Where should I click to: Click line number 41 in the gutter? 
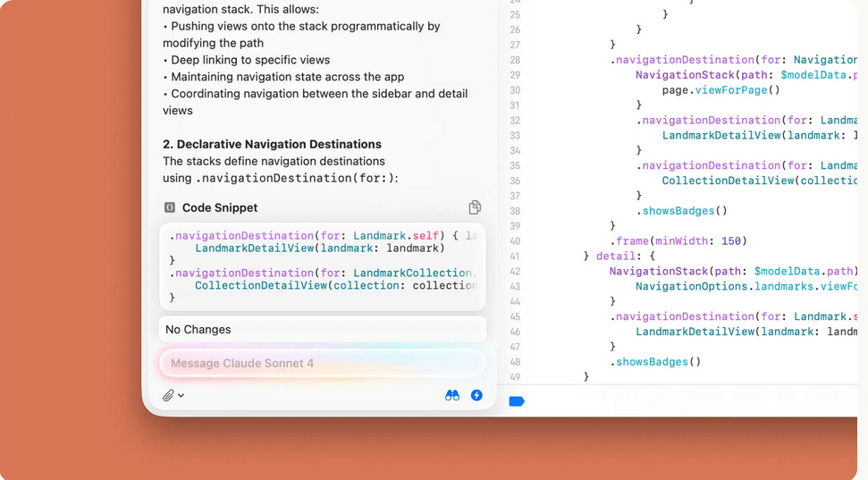click(514, 256)
